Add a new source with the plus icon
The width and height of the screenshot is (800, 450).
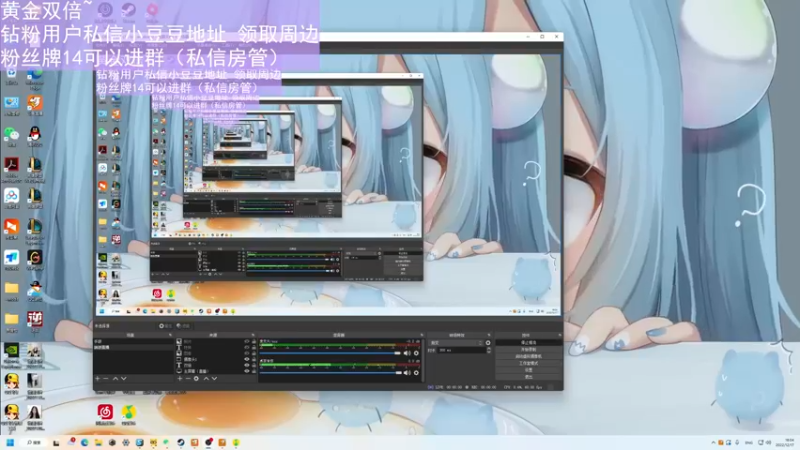tap(180, 379)
